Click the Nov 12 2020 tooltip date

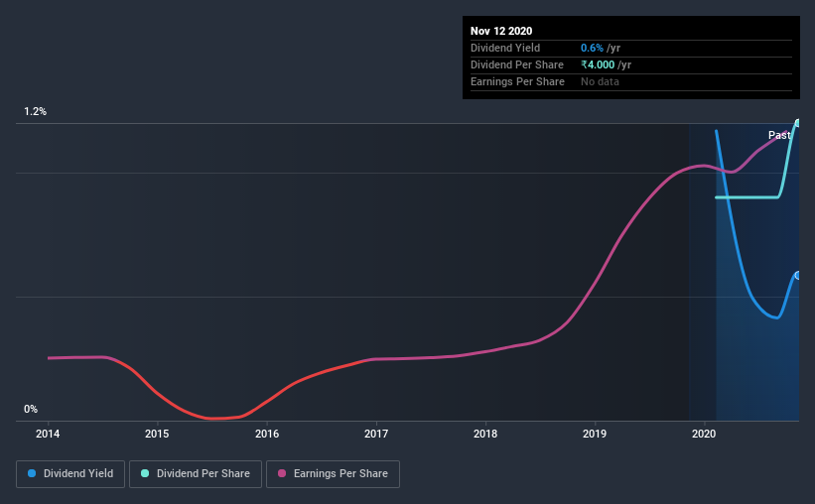501,31
